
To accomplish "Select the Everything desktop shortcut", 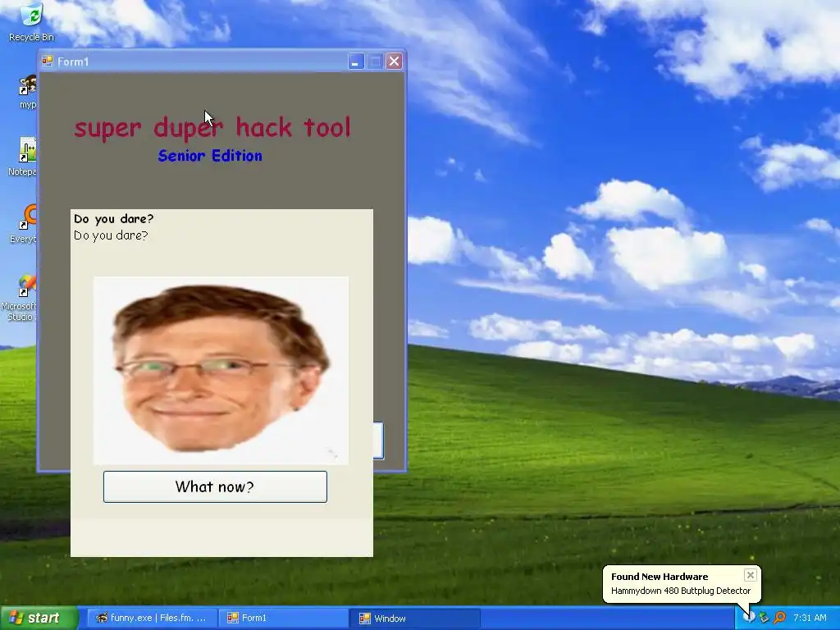I will pyautogui.click(x=25, y=224).
